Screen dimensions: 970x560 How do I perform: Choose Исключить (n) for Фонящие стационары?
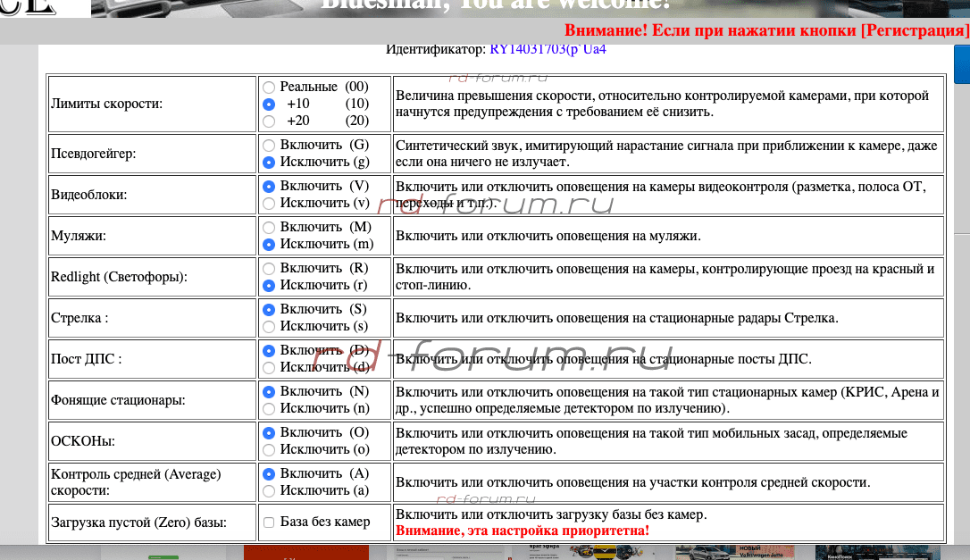click(269, 409)
